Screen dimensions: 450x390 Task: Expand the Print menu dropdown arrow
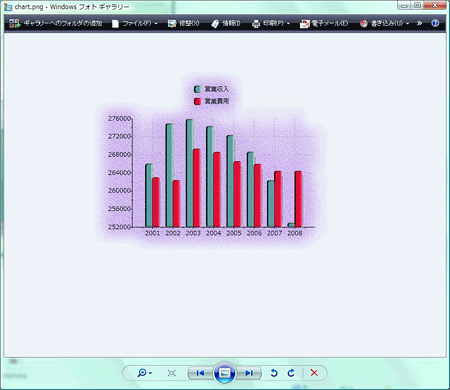[x=288, y=23]
